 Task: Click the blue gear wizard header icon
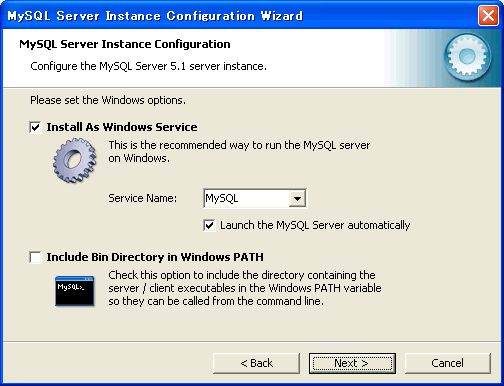pos(467,57)
